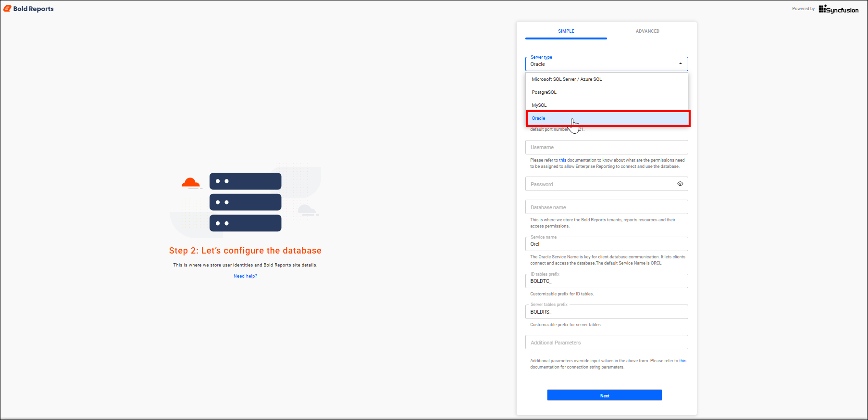Focus the Username input field

tap(607, 147)
